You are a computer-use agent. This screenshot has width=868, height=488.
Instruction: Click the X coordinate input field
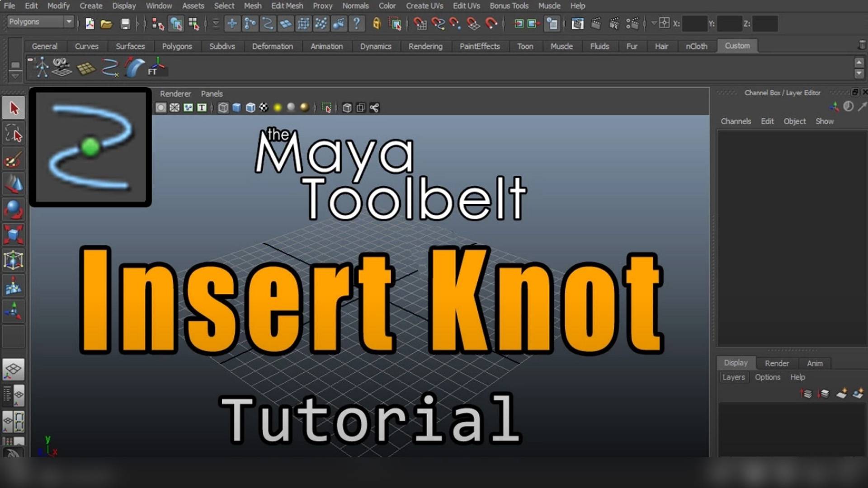pos(694,23)
